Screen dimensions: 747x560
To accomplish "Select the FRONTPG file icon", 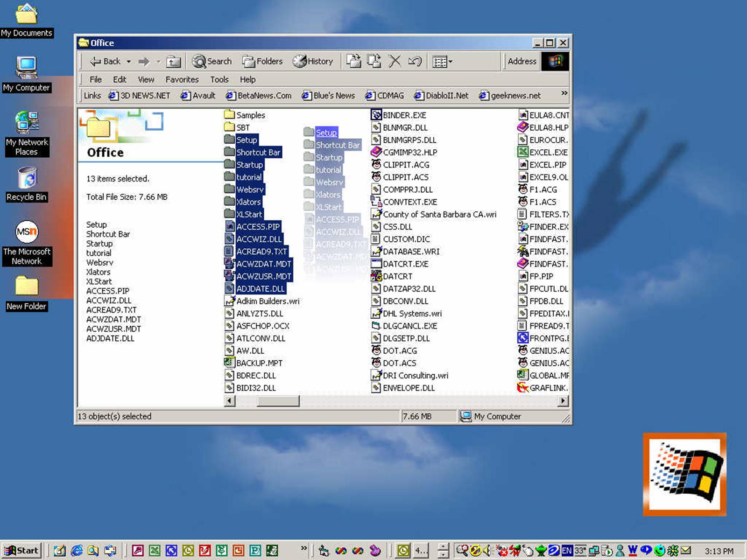I will [x=522, y=338].
